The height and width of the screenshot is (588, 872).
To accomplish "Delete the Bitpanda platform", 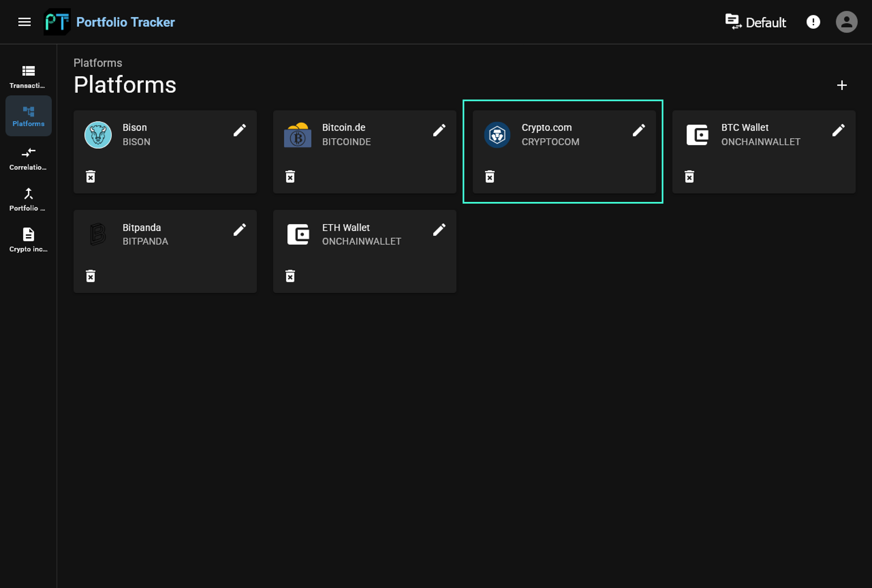I will click(91, 276).
